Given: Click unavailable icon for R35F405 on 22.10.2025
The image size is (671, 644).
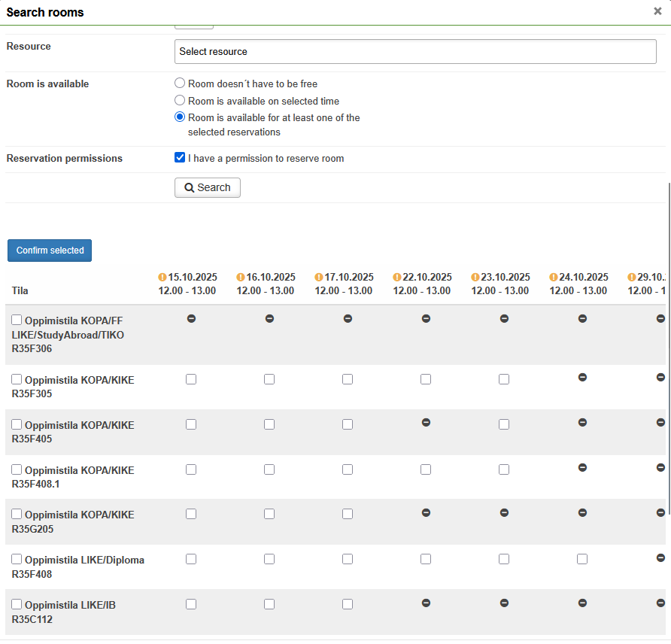Looking at the screenshot, I should [x=426, y=423].
